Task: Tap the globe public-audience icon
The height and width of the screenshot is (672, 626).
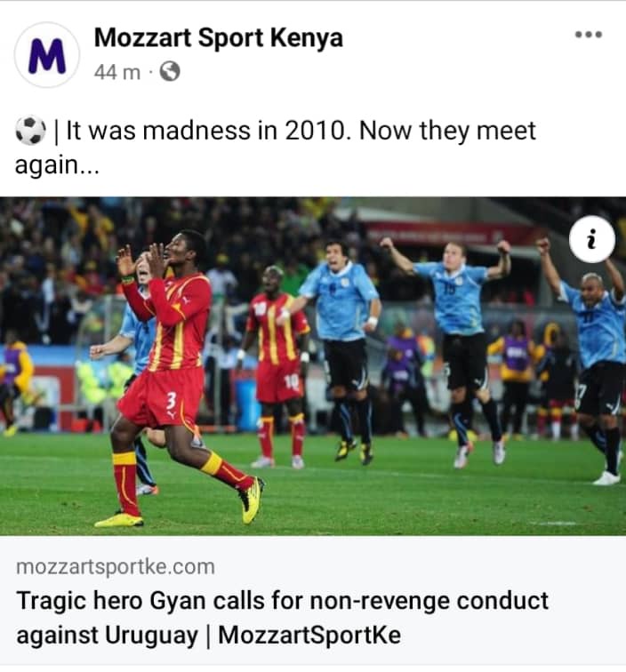Action: pyautogui.click(x=170, y=71)
